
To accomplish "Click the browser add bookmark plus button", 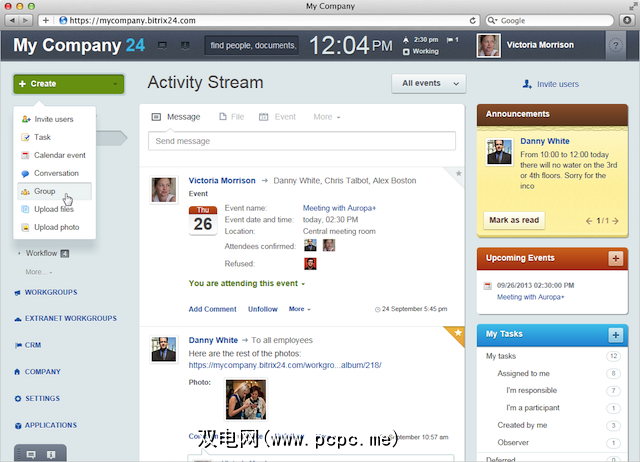I will coord(46,20).
